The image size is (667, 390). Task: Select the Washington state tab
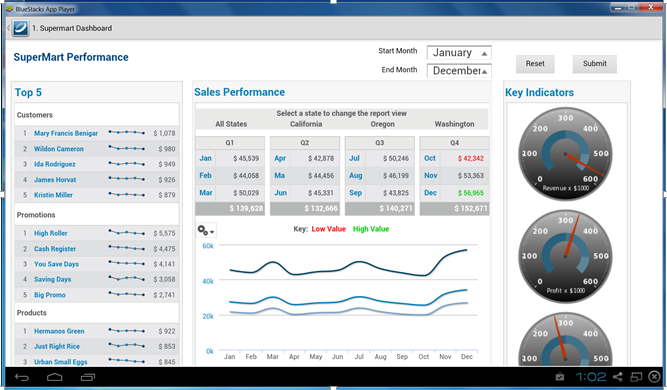tap(454, 124)
